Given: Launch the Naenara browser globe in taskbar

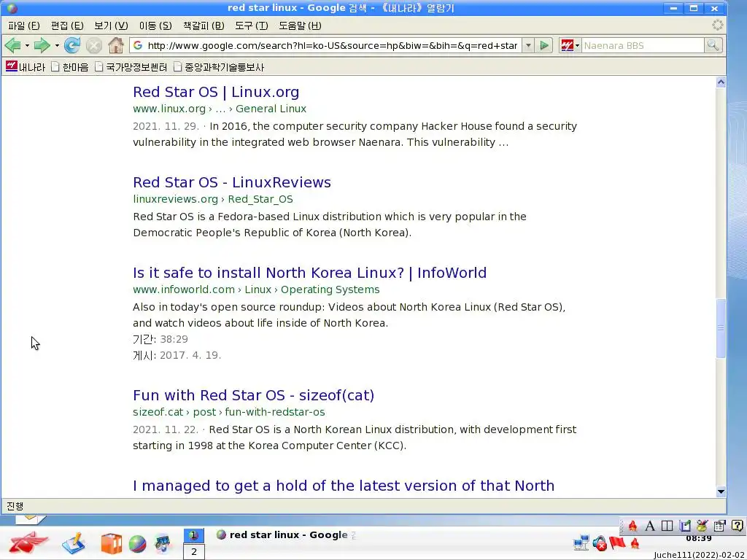Looking at the screenshot, I should tap(137, 543).
